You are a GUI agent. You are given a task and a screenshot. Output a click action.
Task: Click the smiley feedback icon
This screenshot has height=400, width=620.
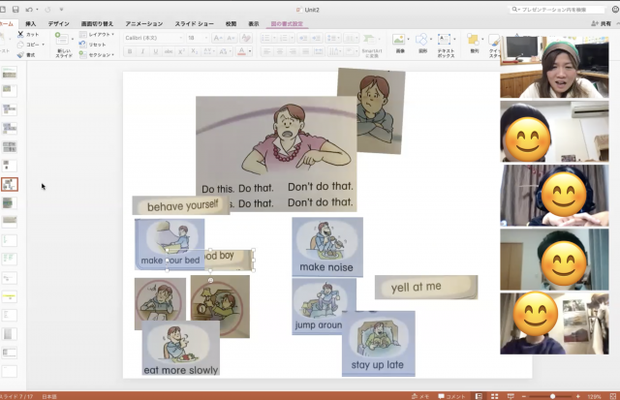(615, 9)
